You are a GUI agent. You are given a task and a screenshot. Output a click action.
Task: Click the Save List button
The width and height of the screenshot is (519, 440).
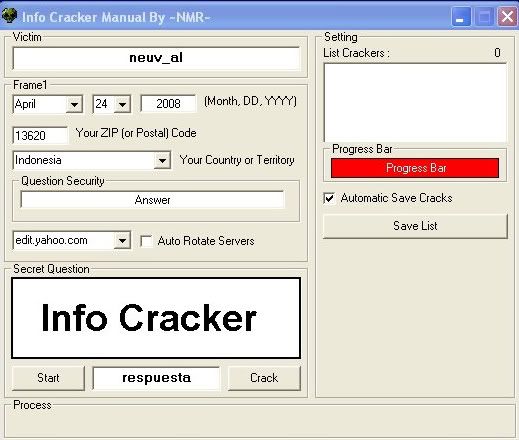tap(415, 226)
